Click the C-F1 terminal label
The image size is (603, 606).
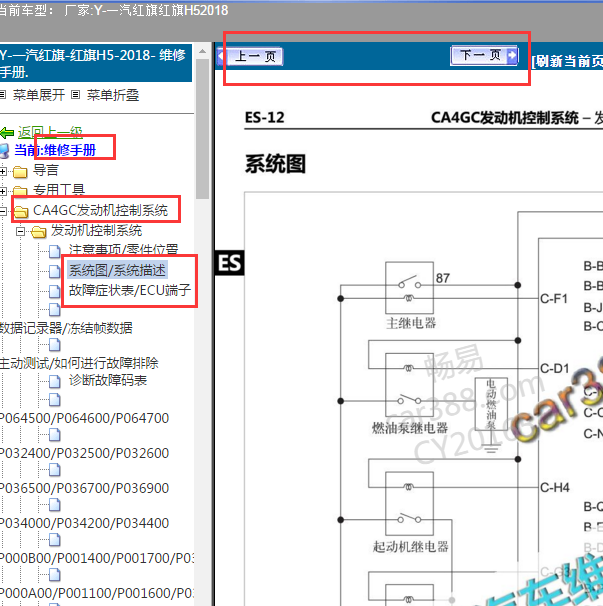point(554,298)
